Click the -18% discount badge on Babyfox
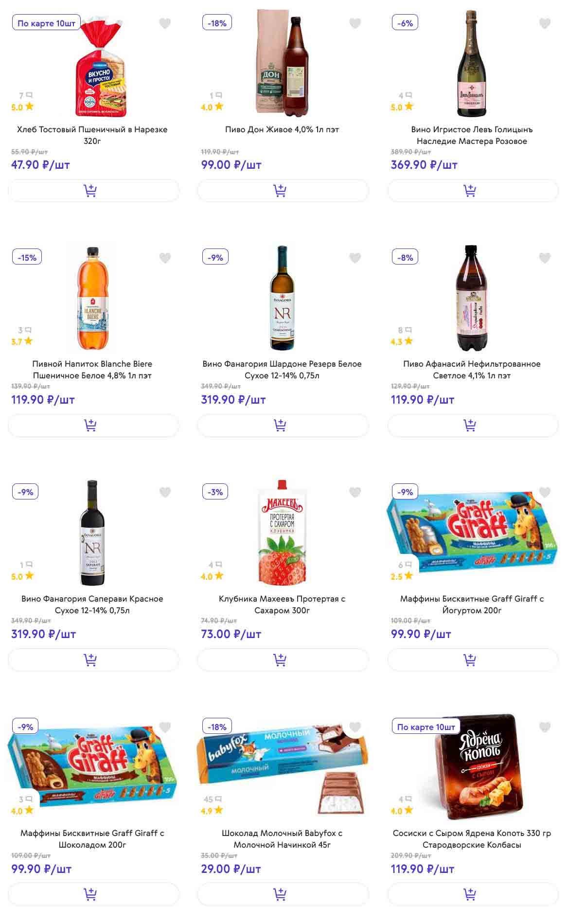This screenshot has width=585, height=924. coord(217,727)
